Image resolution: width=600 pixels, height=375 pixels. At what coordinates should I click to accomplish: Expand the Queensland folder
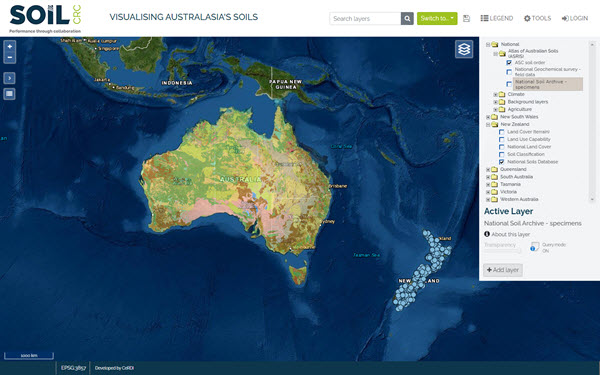click(x=488, y=170)
